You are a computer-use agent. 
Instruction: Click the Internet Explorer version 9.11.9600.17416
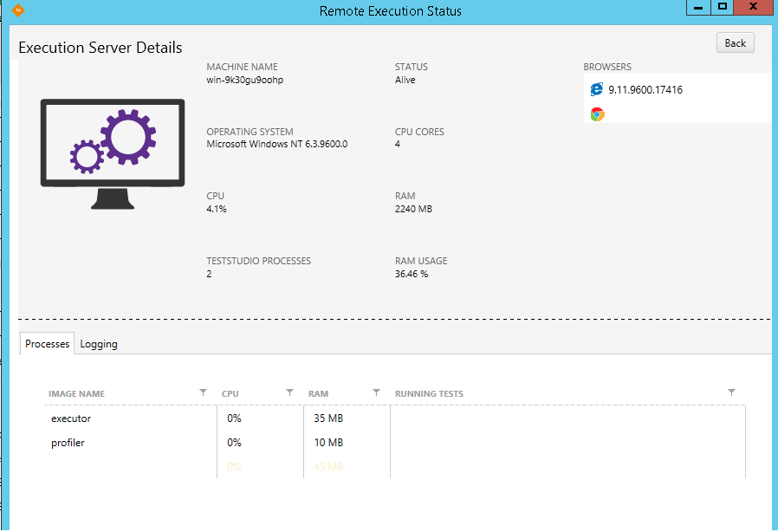[x=645, y=89]
